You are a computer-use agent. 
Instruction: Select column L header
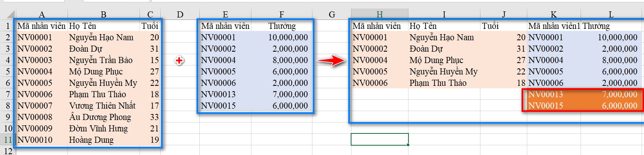coord(611,15)
